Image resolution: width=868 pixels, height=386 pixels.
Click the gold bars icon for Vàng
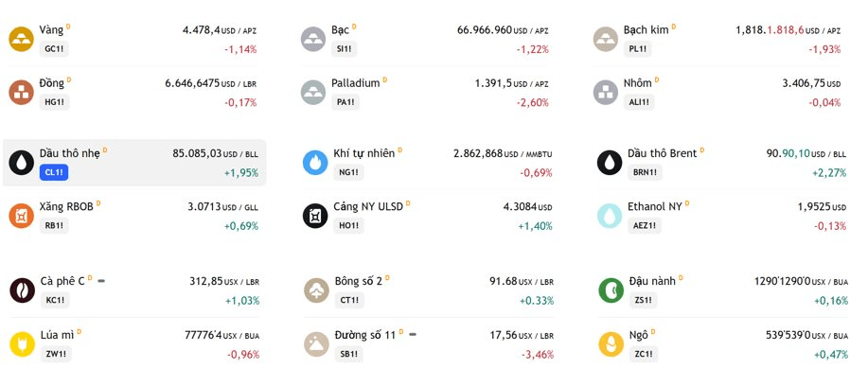(x=22, y=40)
